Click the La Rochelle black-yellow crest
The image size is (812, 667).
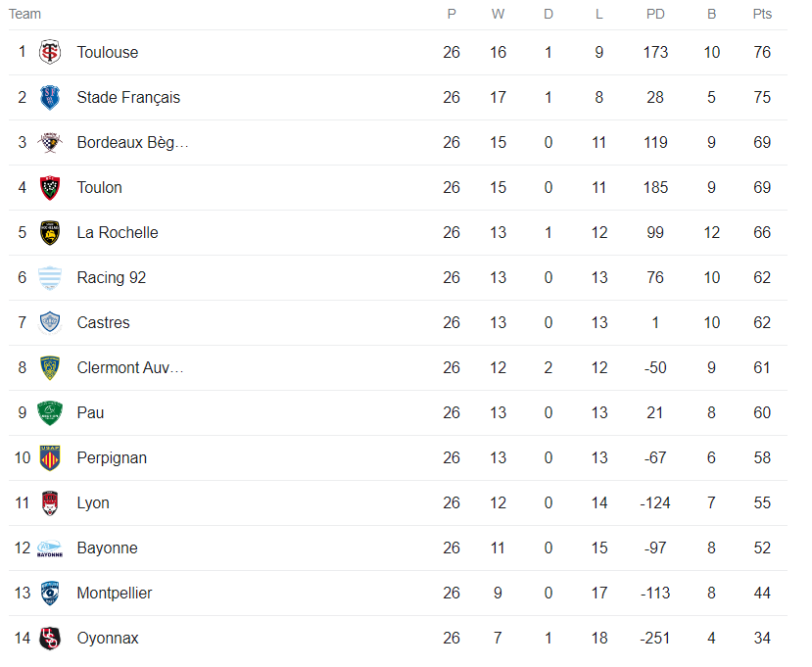(50, 232)
